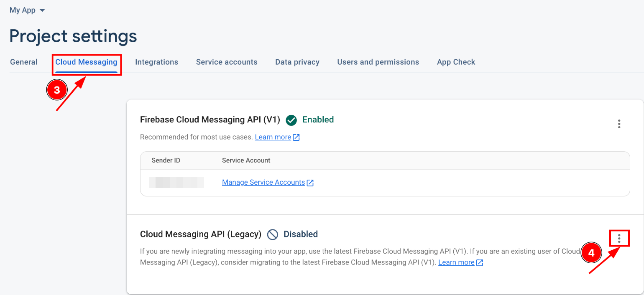Click Learn more in the Legacy API description
This screenshot has height=295, width=644.
[456, 262]
